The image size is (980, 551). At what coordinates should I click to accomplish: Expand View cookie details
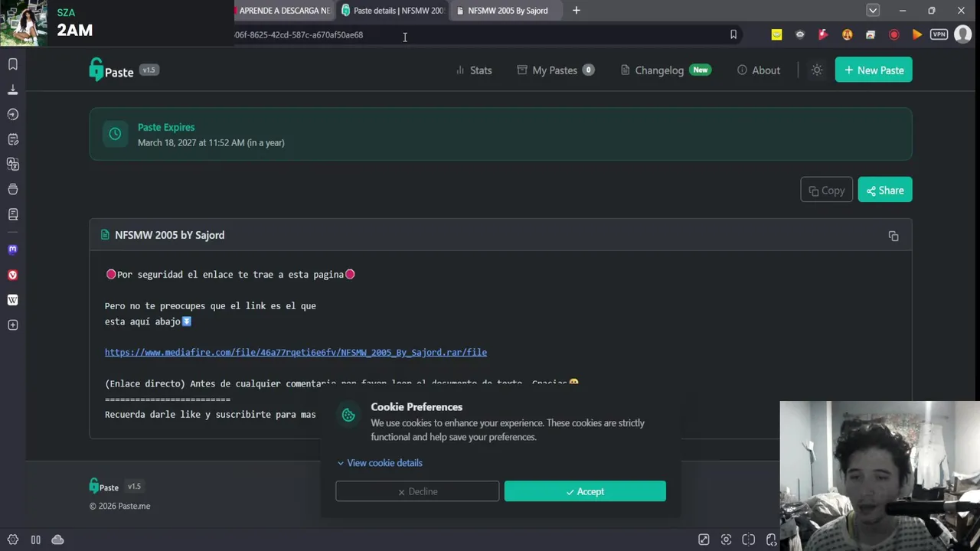coord(380,463)
